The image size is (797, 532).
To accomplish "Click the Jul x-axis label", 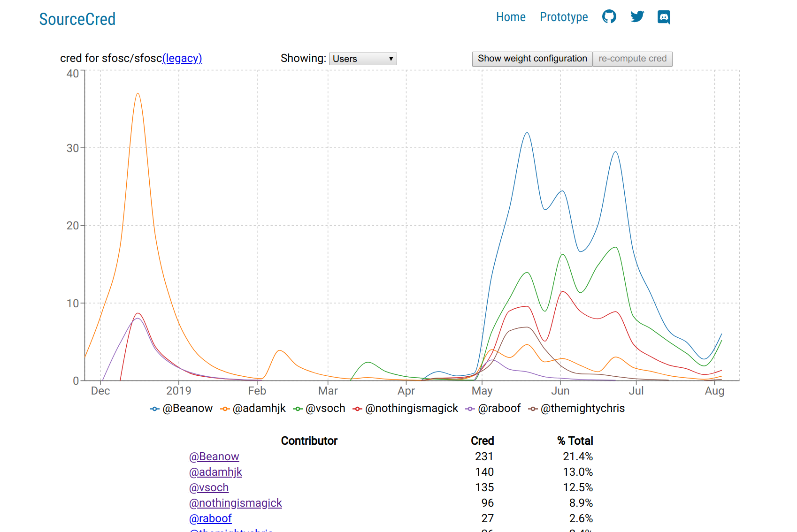I will pos(636,391).
